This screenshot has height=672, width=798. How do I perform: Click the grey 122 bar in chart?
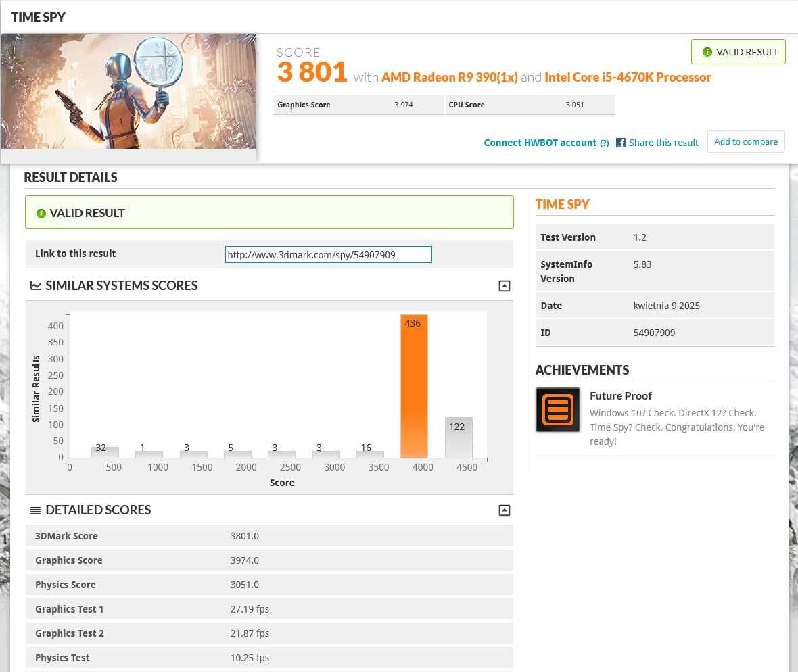click(x=459, y=437)
